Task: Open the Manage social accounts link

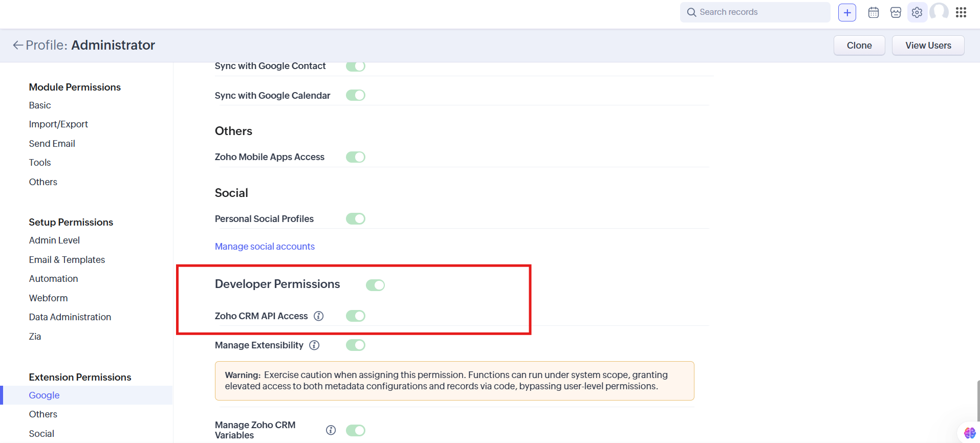Action: coord(265,246)
